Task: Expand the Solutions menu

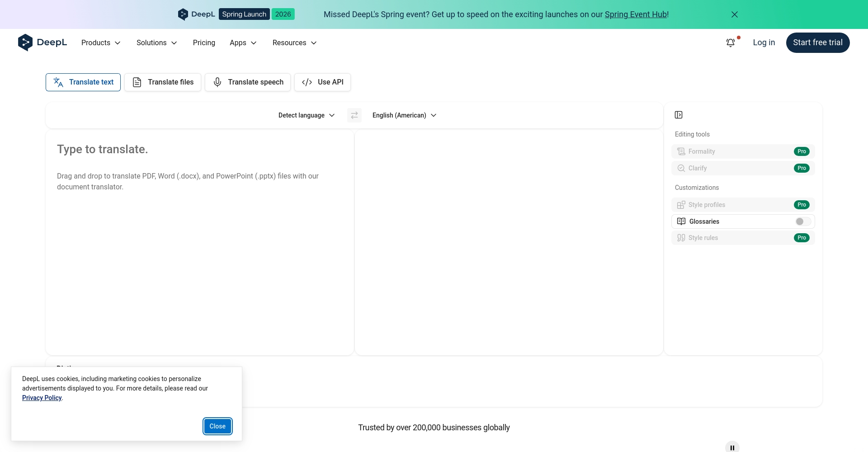Action: point(157,42)
